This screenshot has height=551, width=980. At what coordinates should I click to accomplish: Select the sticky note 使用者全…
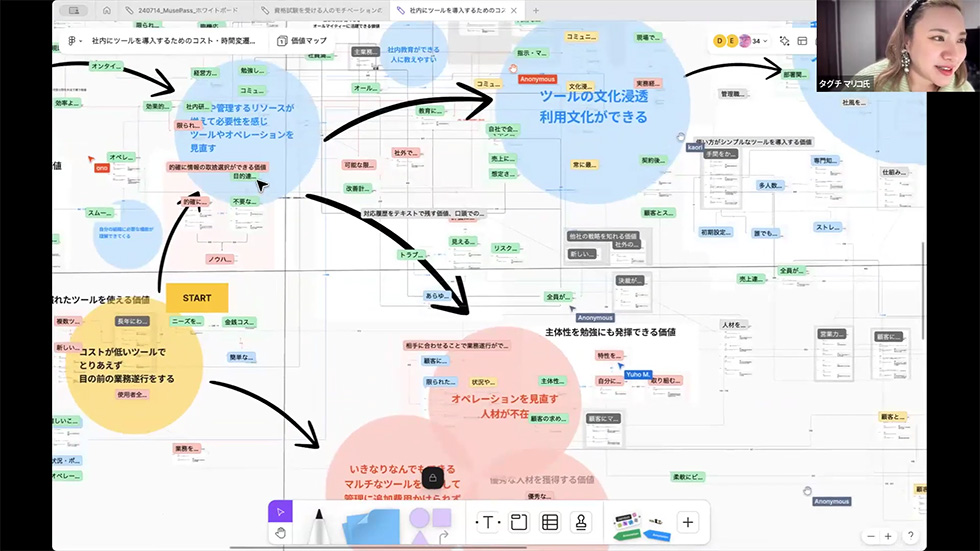point(131,395)
